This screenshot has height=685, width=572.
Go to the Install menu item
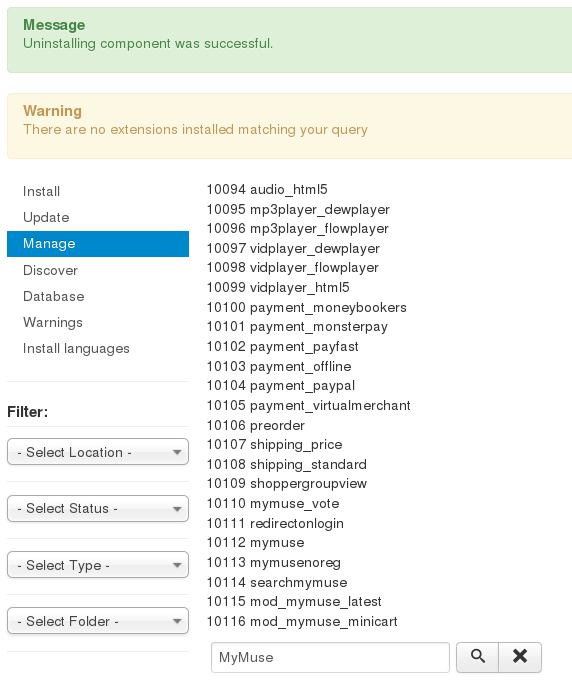[x=42, y=191]
